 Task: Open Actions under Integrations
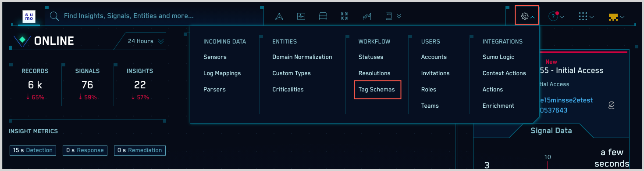pyautogui.click(x=493, y=89)
